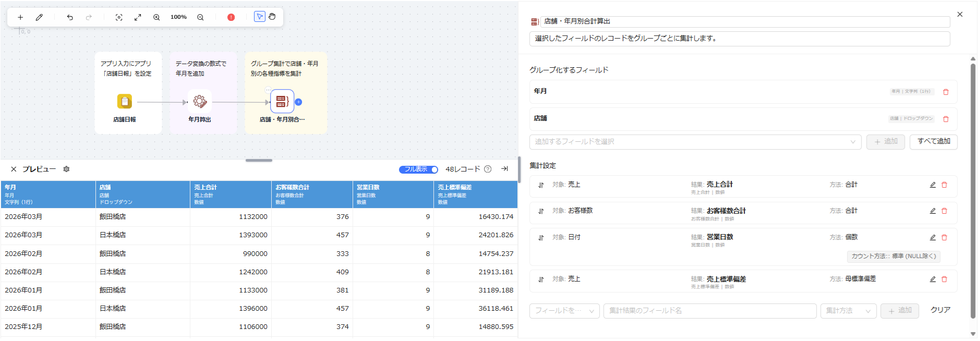Expand canvas to fullscreen

(138, 17)
